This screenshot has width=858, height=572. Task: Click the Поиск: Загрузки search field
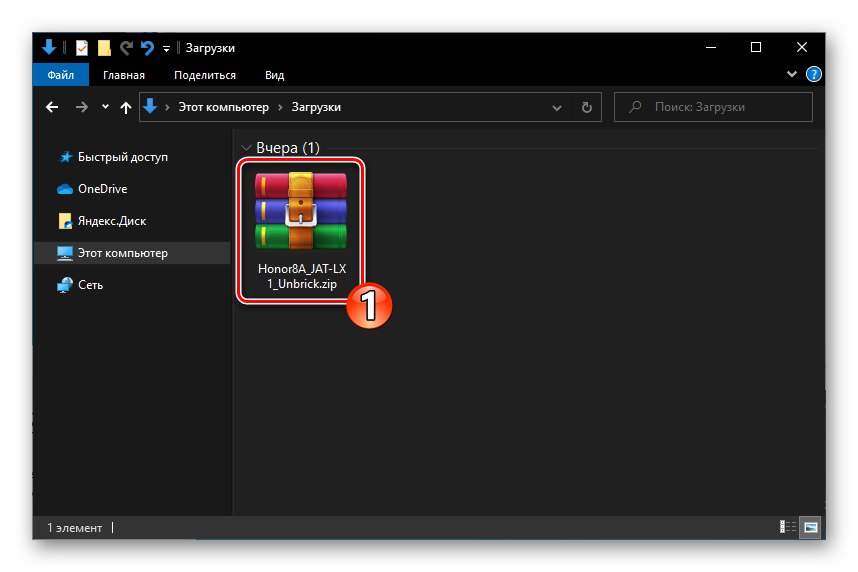(x=713, y=107)
